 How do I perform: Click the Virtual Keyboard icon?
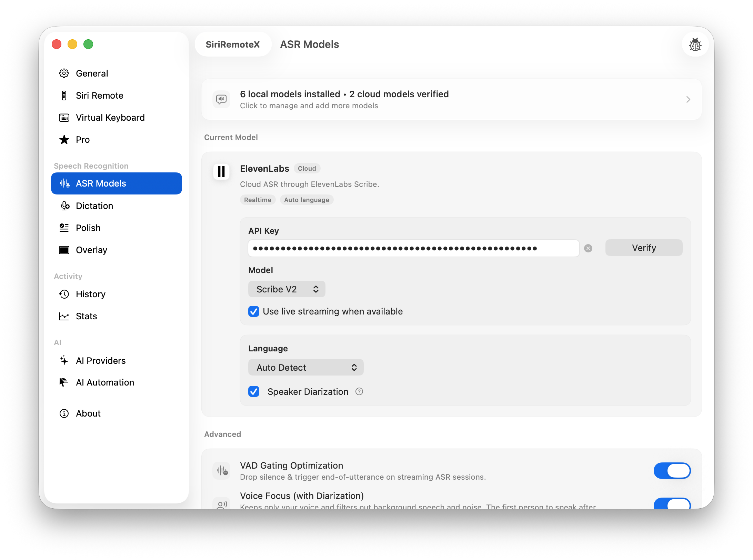tap(64, 118)
